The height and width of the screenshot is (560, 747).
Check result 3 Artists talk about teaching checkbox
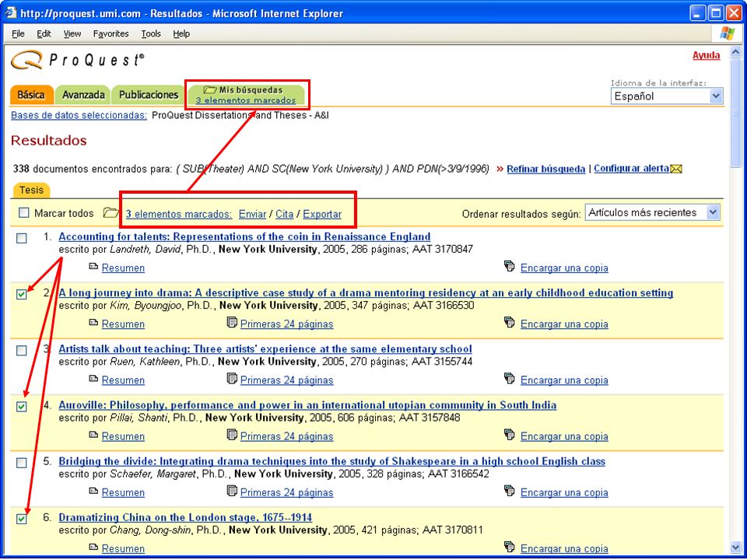22,351
